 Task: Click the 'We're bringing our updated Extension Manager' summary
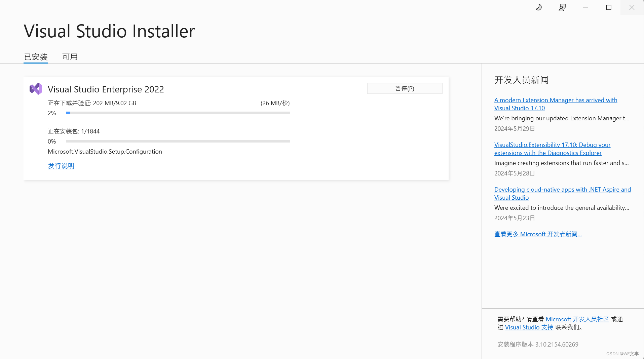[x=562, y=118]
